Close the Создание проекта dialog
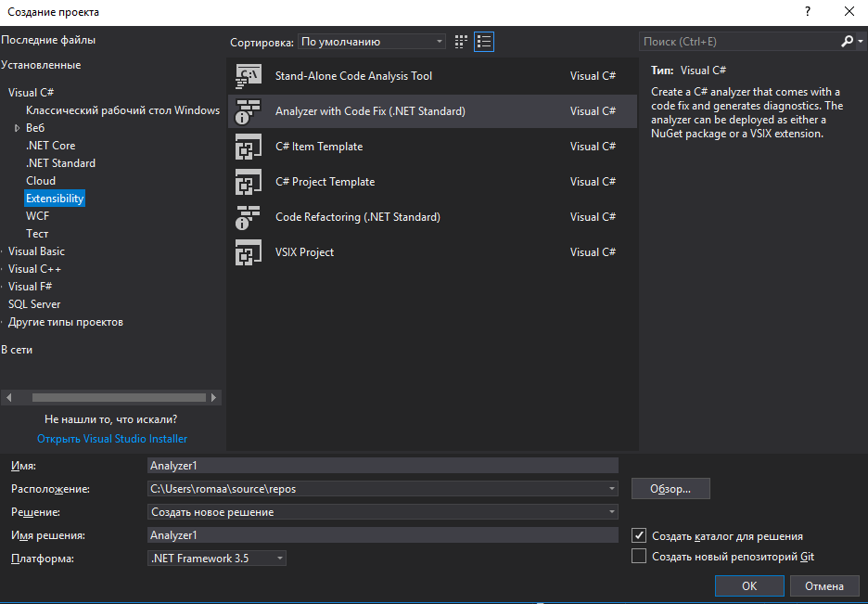 point(849,12)
